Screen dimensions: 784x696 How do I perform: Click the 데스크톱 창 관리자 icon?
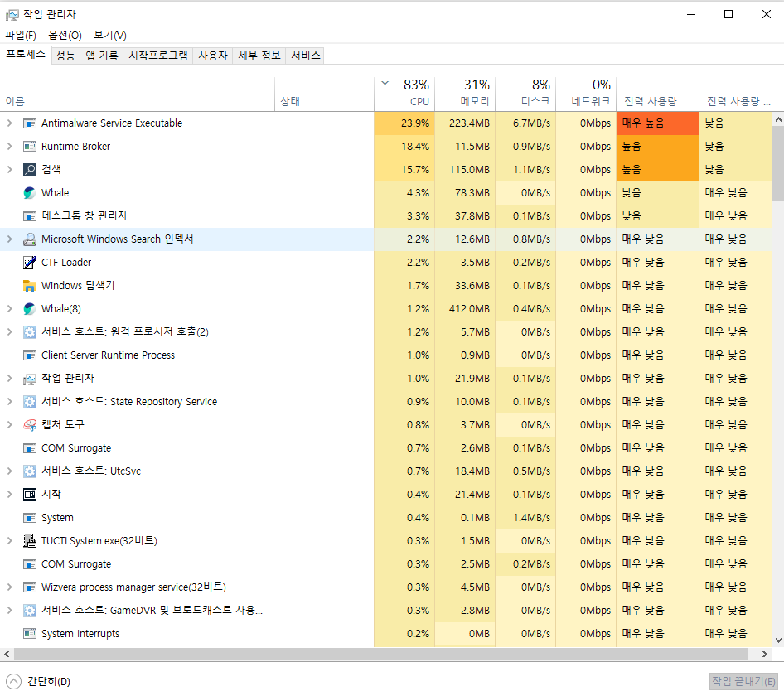[x=30, y=216]
